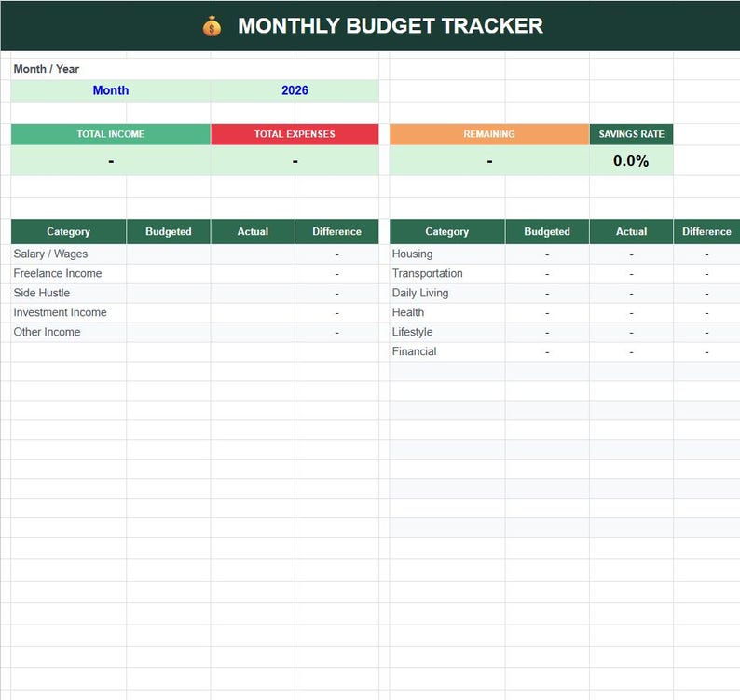Viewport: 740px width, 700px height.
Task: Click Budgeted cell for Freelance Income
Action: pos(169,274)
